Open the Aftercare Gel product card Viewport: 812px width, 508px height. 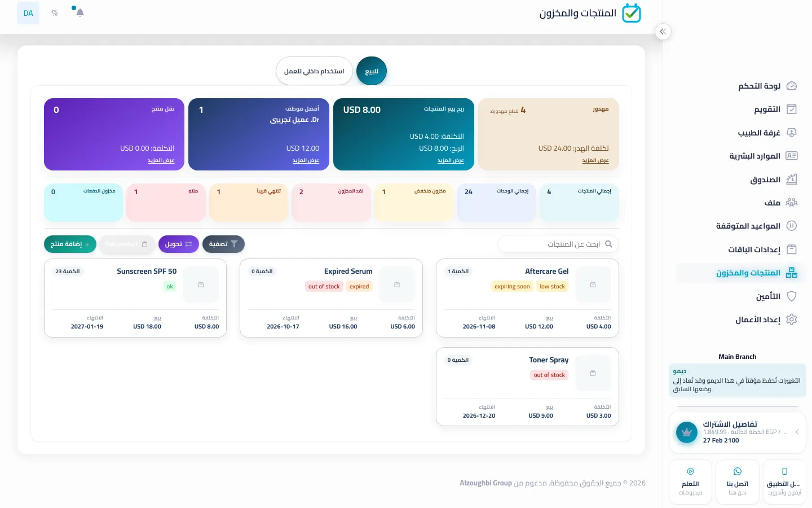click(527, 298)
